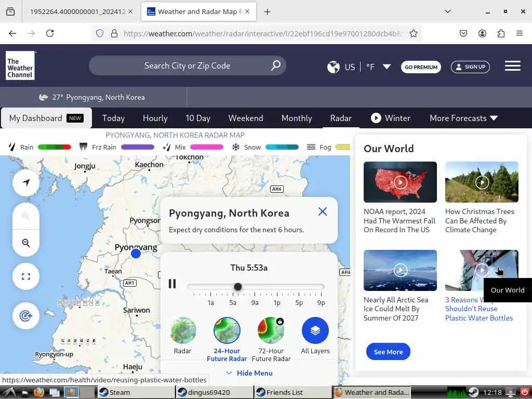Viewport: 532px width, 399px height.
Task: Open My Dashboard tab
Action: 46,118
